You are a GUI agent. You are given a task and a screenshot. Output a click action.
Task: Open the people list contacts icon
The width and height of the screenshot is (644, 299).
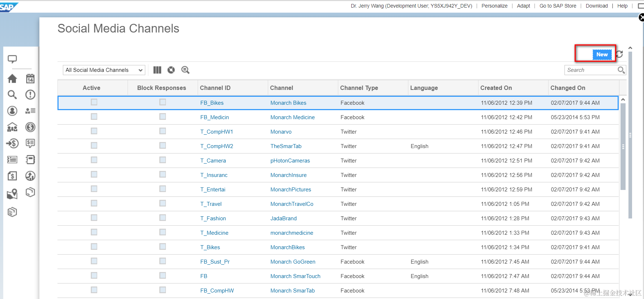pos(30,111)
